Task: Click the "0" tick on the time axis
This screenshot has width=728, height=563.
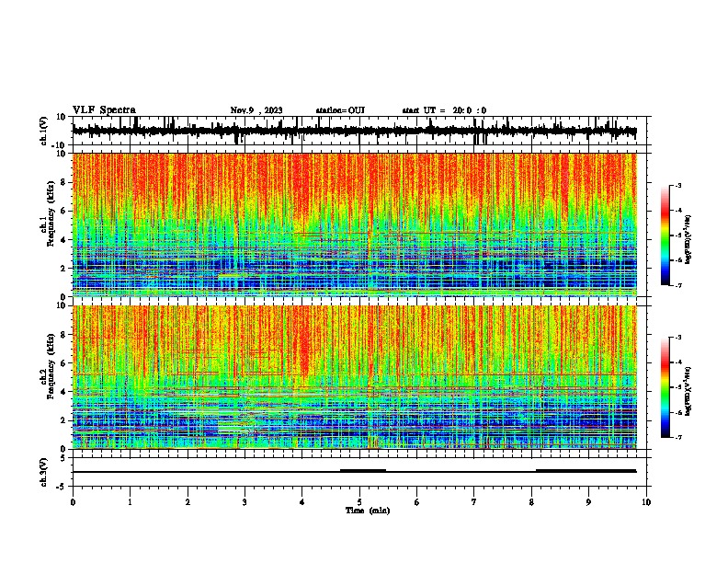Action: (73, 502)
